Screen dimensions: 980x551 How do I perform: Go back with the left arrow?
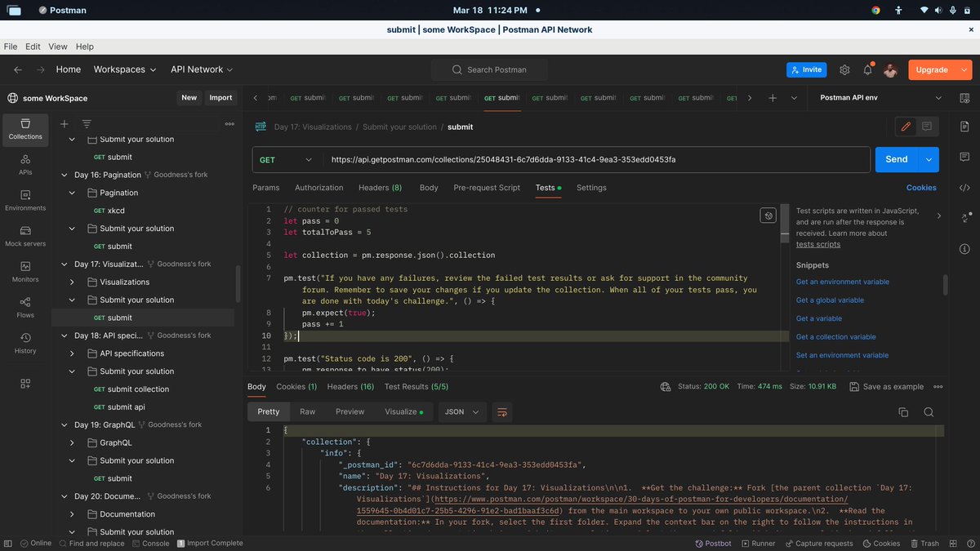(18, 70)
